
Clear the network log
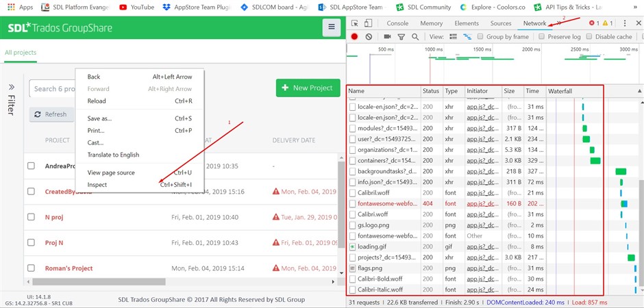369,36
